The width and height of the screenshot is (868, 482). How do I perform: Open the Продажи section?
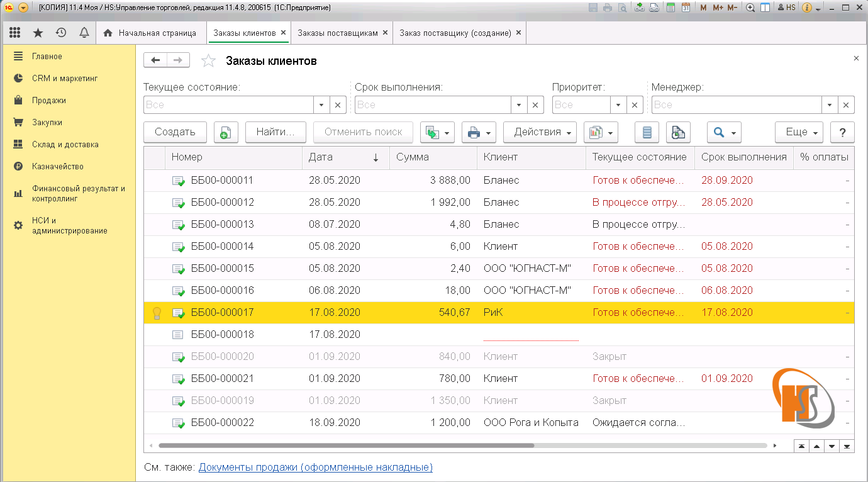(69, 101)
